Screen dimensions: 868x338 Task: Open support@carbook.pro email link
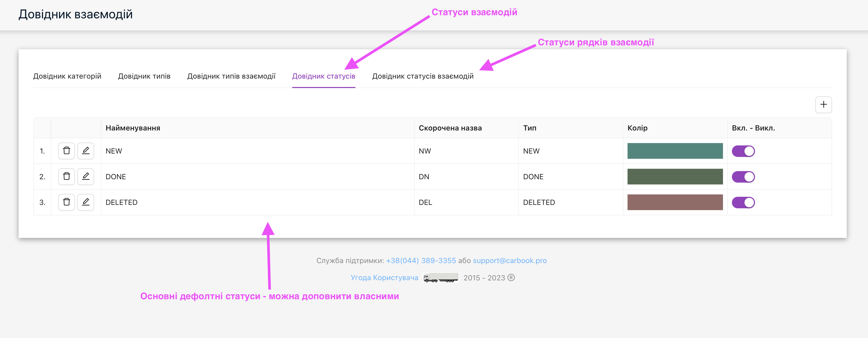pyautogui.click(x=510, y=260)
